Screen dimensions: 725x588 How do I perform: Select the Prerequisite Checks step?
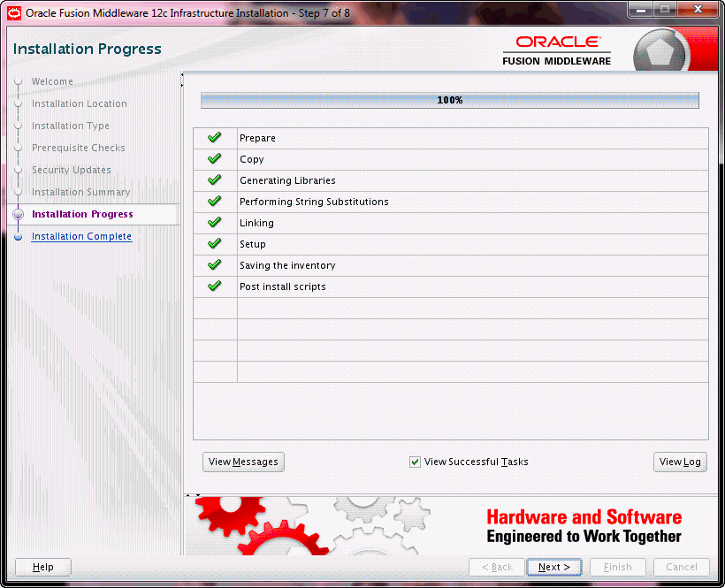[78, 148]
